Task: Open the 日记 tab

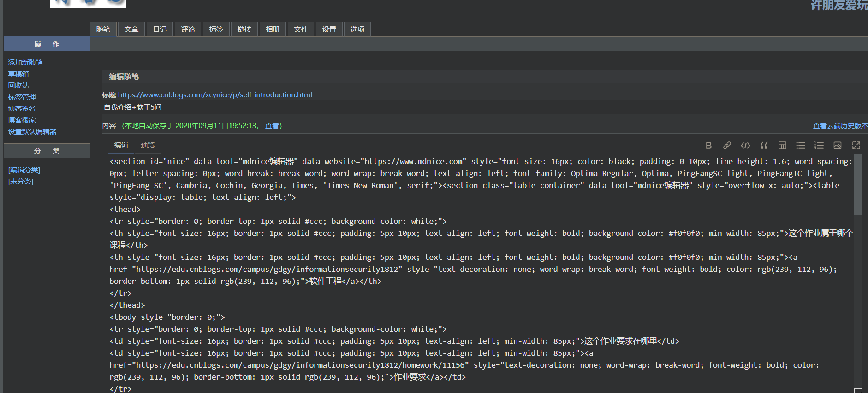Action: pyautogui.click(x=160, y=29)
